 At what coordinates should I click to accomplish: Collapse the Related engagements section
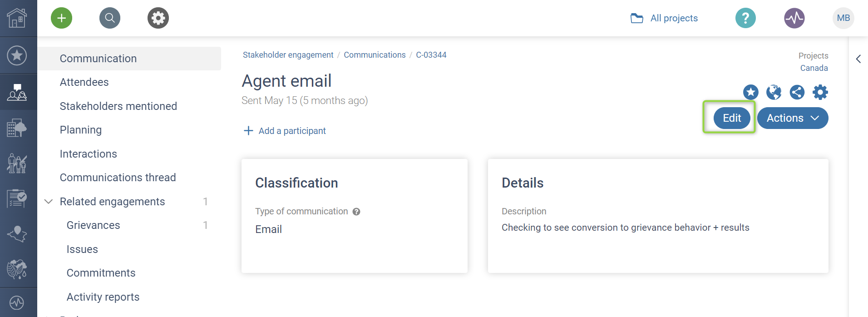click(49, 202)
